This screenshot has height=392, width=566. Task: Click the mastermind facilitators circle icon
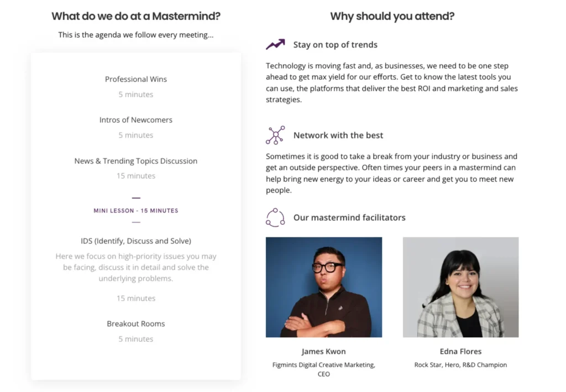point(275,218)
